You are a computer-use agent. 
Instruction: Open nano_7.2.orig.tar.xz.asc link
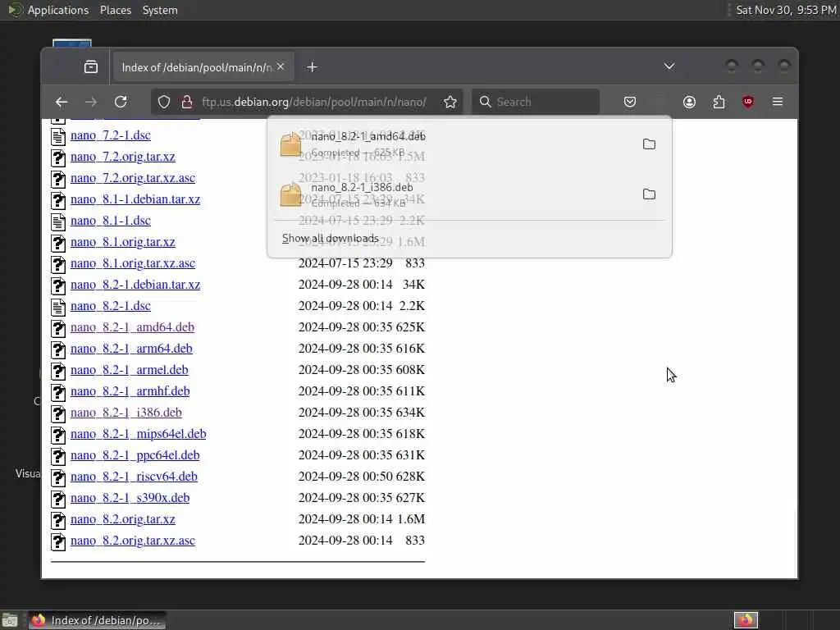coord(133,178)
